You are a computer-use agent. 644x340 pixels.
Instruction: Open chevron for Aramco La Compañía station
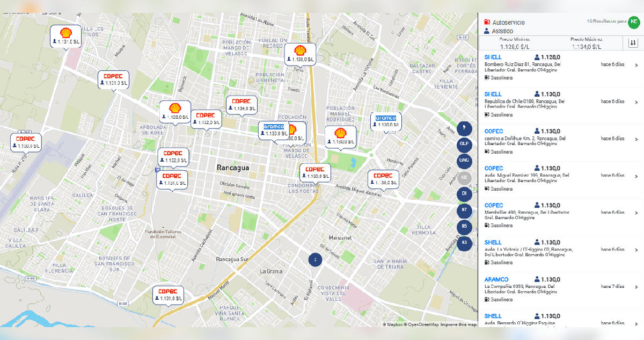(x=636, y=287)
